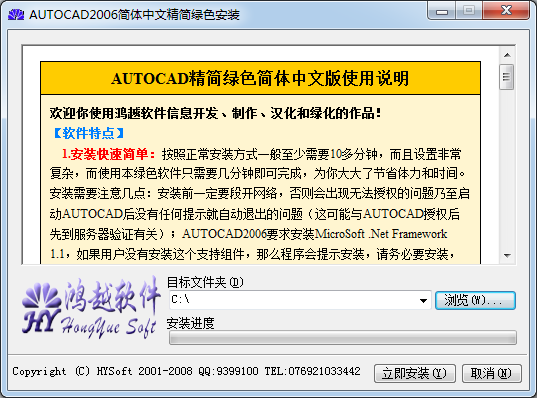Click the AUTOCAD2006要求安装MicroSoft .Net Framework text

tap(314, 234)
